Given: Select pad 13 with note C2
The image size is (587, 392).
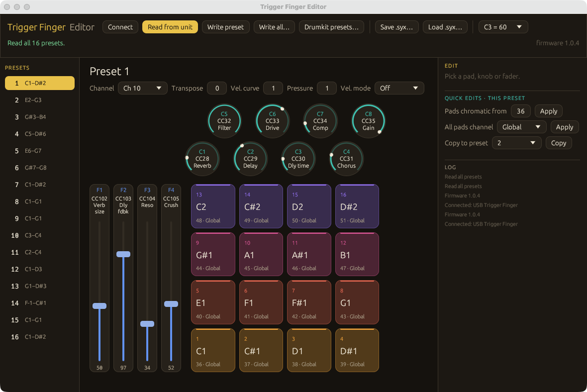Looking at the screenshot, I should coord(213,206).
